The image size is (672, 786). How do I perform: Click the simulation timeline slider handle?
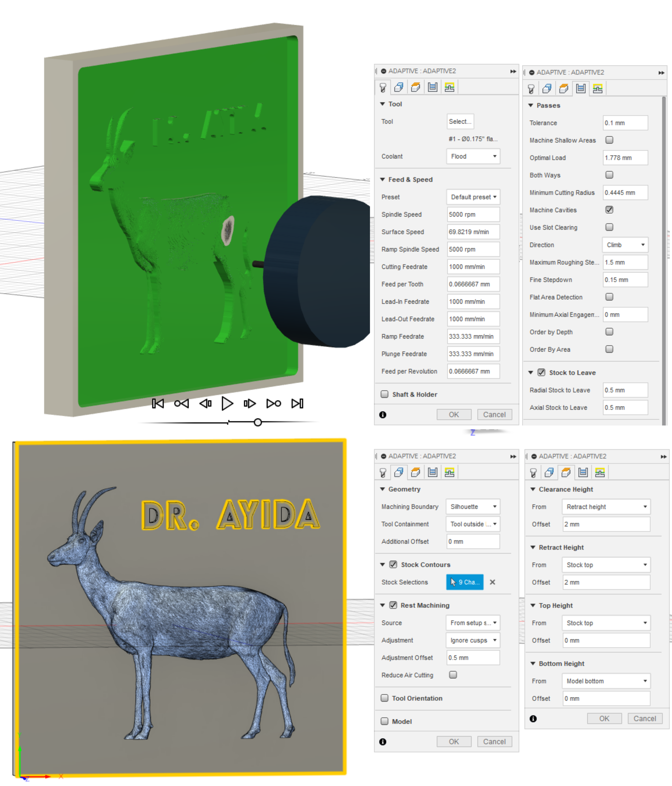(x=258, y=422)
